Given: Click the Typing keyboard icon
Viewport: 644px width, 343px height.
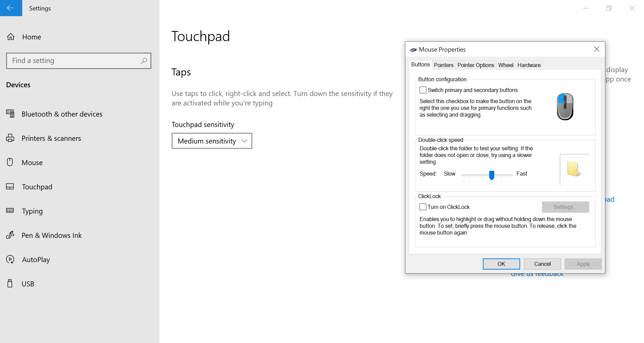Looking at the screenshot, I should 10,211.
